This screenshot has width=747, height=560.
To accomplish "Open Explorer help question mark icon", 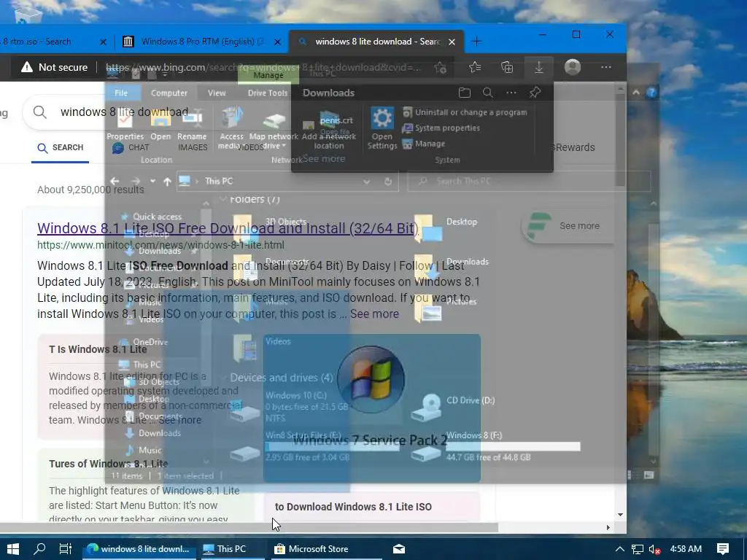I will (651, 93).
